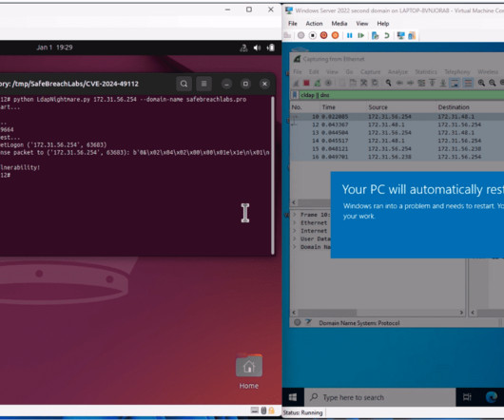The height and width of the screenshot is (420, 504).
Task: Open Wireshark Capture menu
Action: point(370,71)
